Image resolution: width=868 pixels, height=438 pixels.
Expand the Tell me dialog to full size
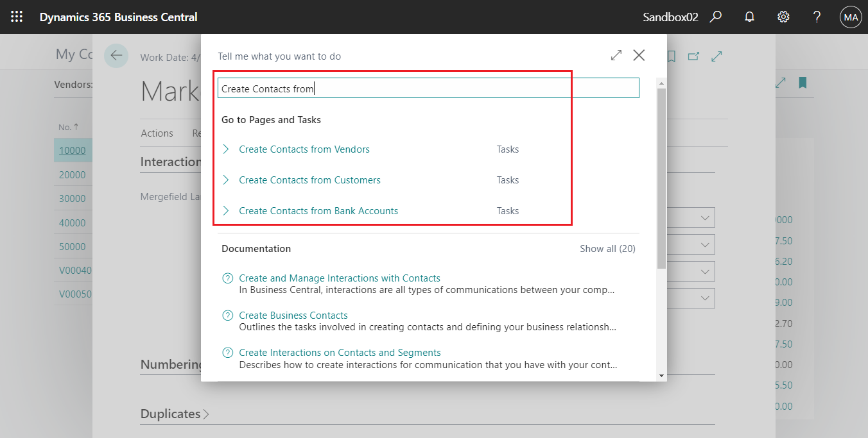616,55
